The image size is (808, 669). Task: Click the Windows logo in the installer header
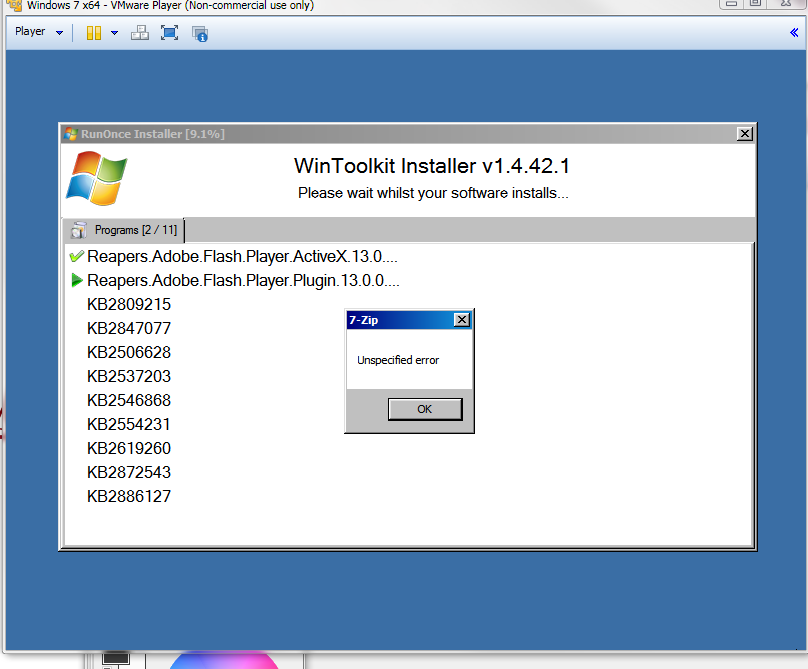coord(96,178)
